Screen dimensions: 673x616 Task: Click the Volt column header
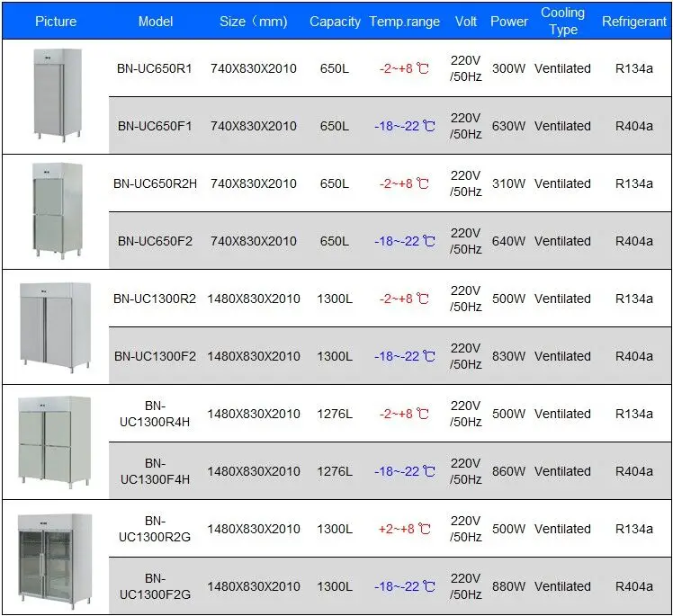click(466, 22)
